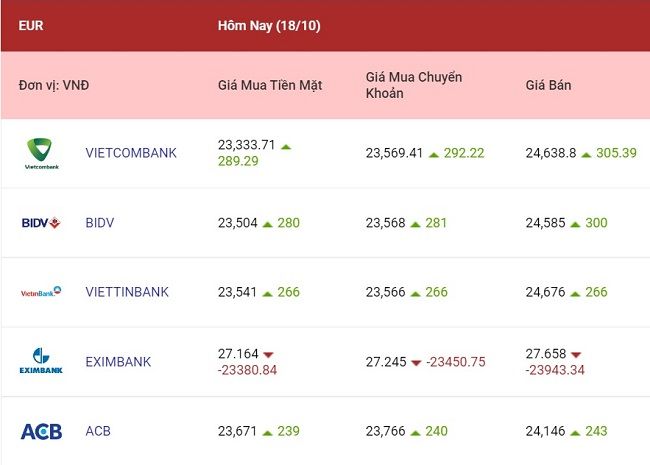Open the ACB bank name link

[98, 431]
